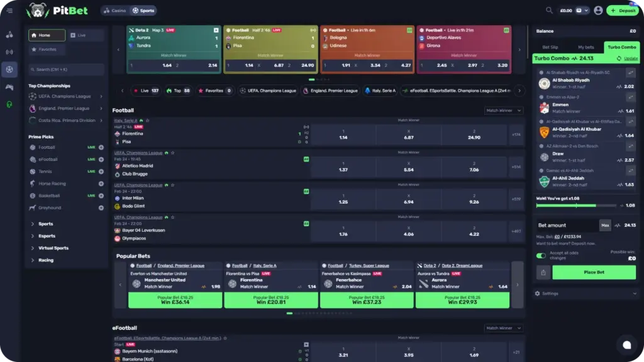Swap the Al-Qadisiyah Al Khubar selection

click(x=630, y=121)
